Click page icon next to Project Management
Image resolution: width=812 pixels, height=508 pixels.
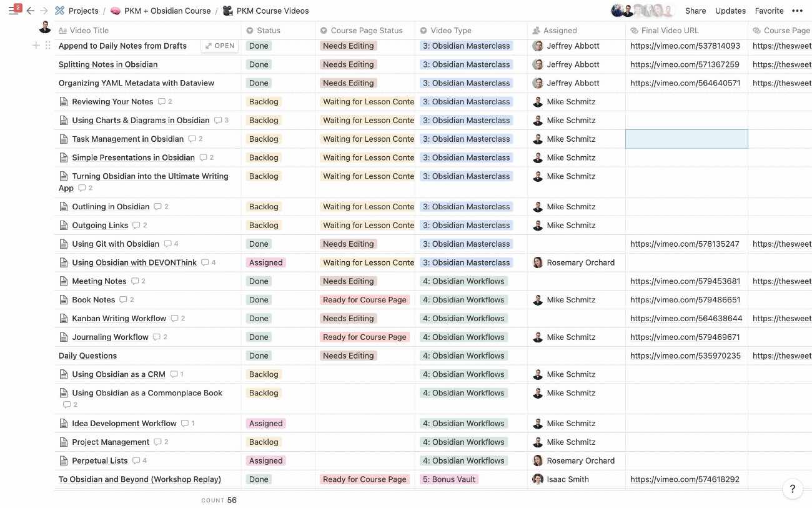tap(63, 442)
